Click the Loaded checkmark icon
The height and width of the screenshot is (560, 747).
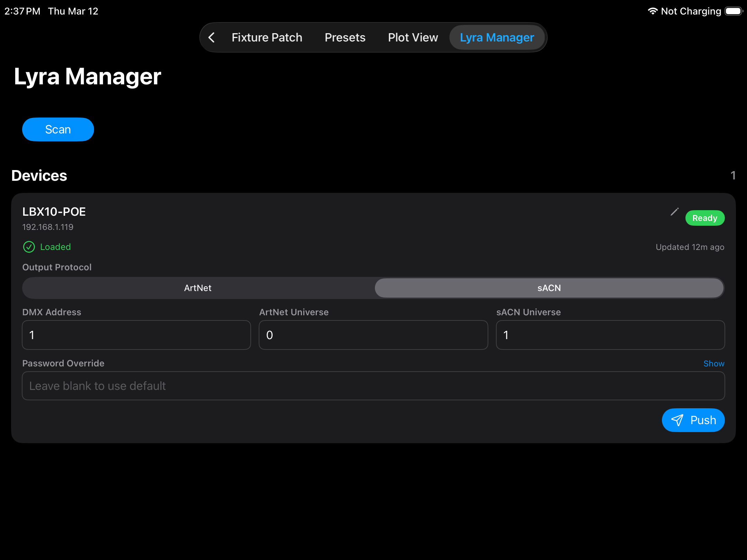click(29, 247)
